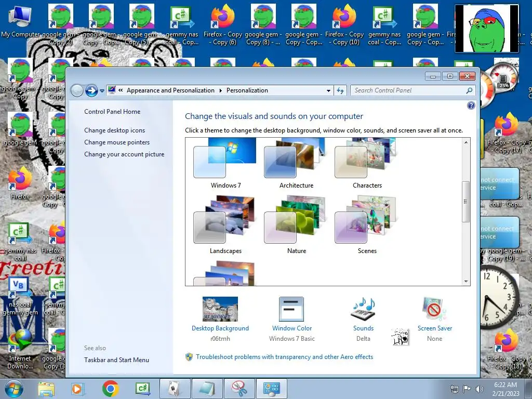Open Window Color settings icon
Image resolution: width=532 pixels, height=399 pixels.
tap(291, 309)
